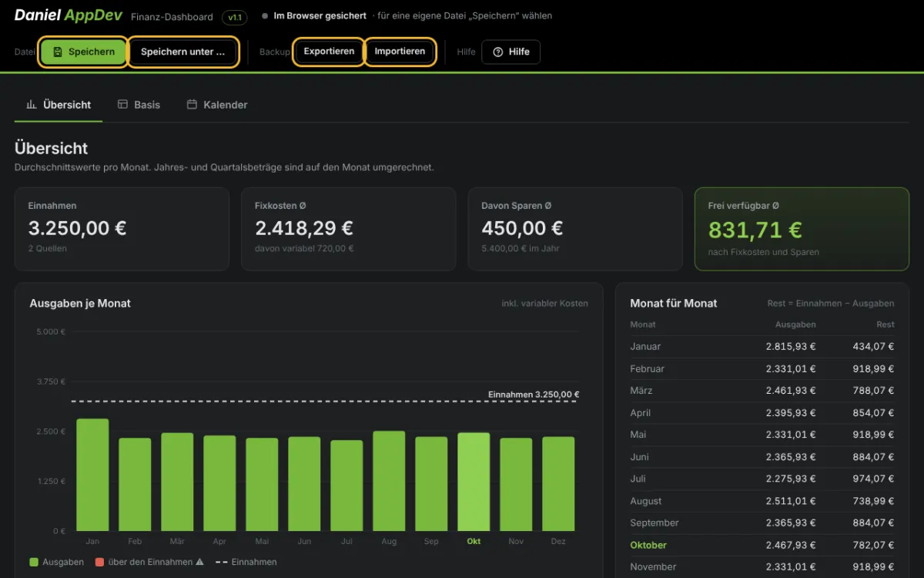Click the 5.000 € y-axis label

(51, 331)
